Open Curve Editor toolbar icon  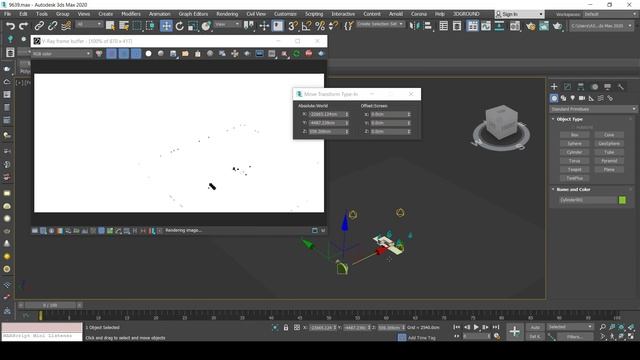tap(486, 26)
